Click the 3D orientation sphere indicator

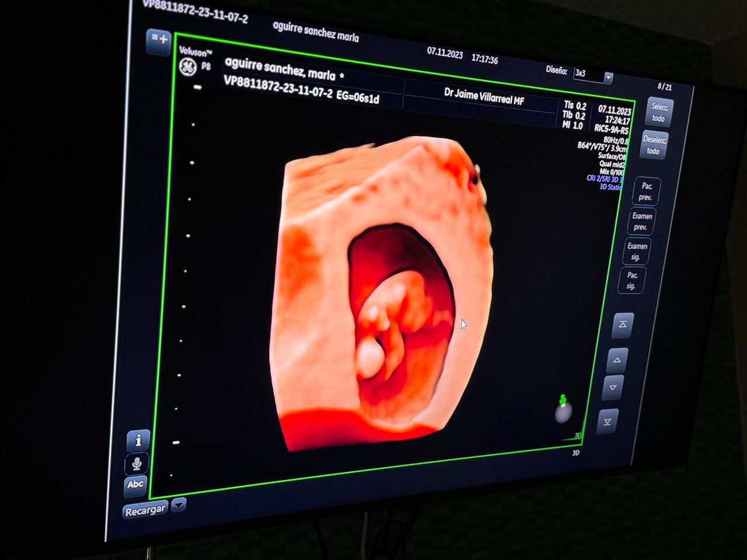pos(563,411)
